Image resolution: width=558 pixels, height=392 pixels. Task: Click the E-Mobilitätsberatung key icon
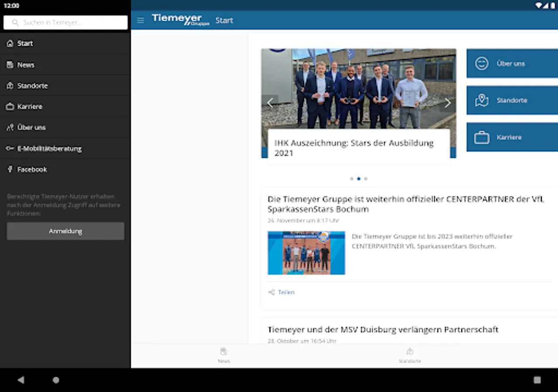pos(10,149)
